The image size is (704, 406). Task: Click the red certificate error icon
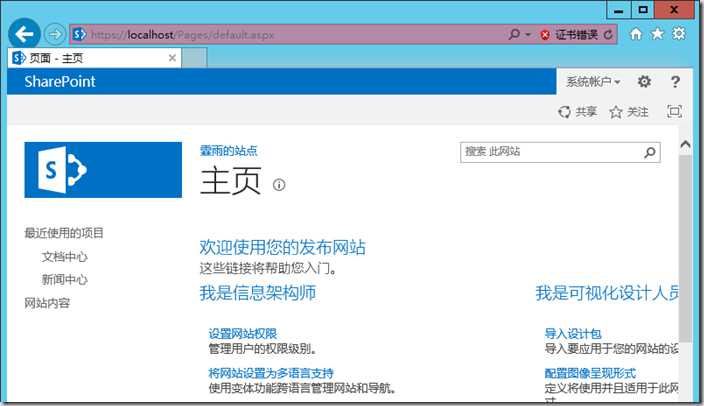coord(545,35)
